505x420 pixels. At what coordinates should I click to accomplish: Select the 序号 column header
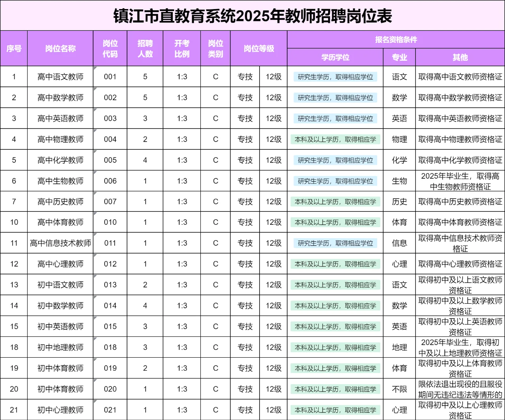coord(14,48)
